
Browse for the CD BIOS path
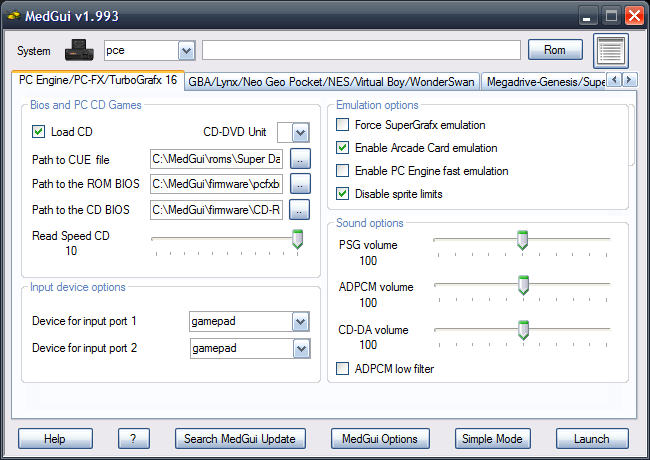[301, 210]
